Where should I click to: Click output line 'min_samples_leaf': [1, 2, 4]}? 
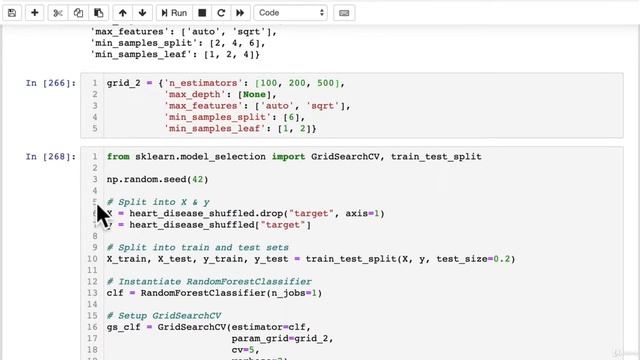pos(175,54)
